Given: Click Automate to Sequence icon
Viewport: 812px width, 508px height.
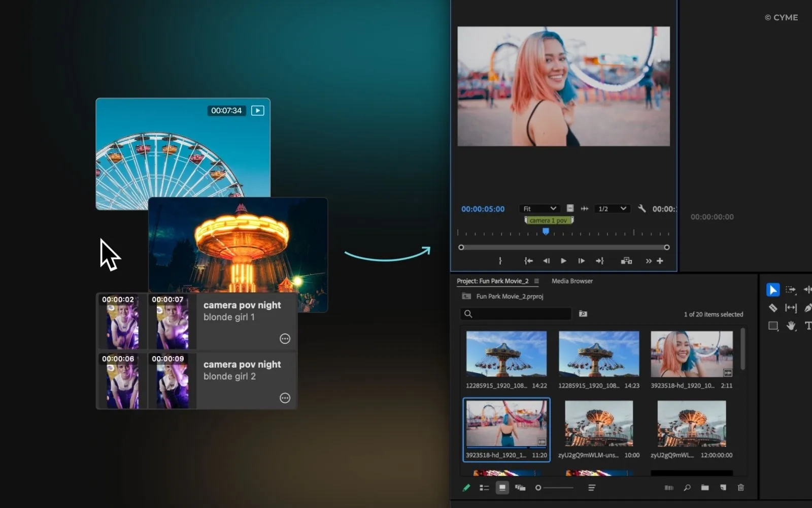Looking at the screenshot, I should tap(669, 488).
